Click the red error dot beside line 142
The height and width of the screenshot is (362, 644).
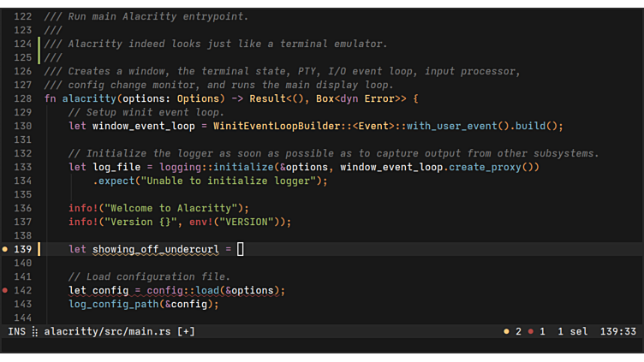click(x=5, y=290)
